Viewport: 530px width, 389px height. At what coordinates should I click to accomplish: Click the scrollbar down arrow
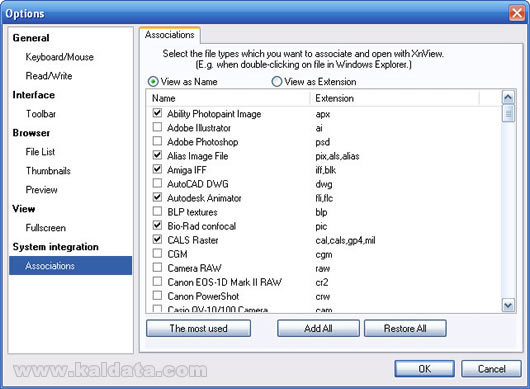click(x=508, y=306)
